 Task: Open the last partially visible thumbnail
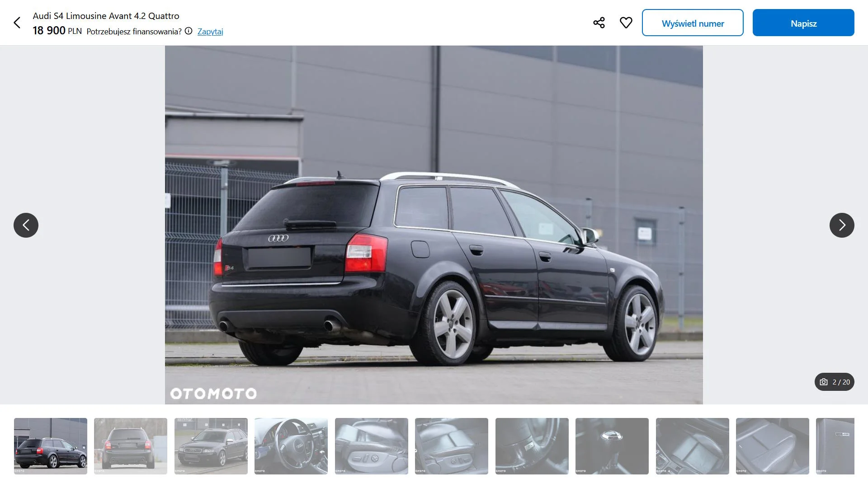point(835,446)
